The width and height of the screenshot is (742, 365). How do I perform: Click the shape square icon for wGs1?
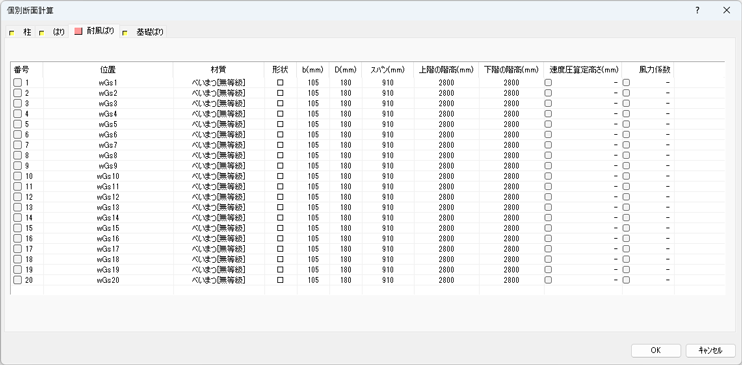280,82
